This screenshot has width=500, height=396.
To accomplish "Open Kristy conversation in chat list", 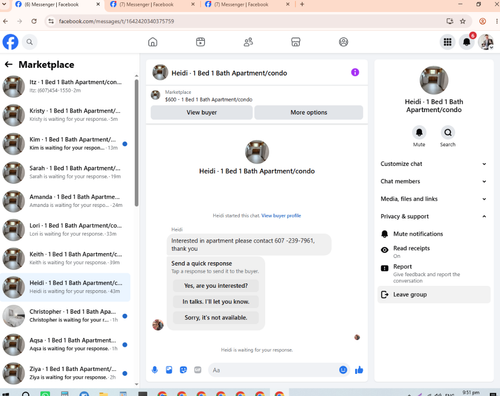I will [65, 115].
